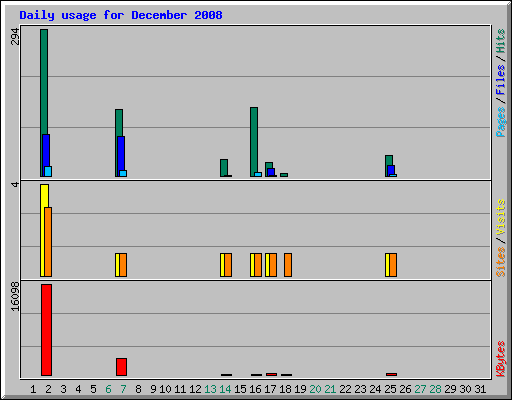Image resolution: width=512 pixels, height=400 pixels.
Task: Click the orange Sites bar for day 18
Action: coord(288,265)
